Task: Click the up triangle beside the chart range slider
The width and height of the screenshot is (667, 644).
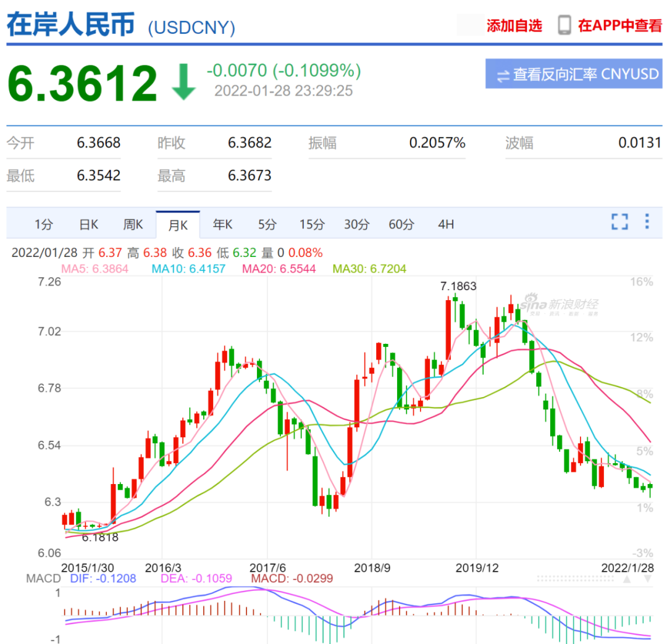Action: pos(627,579)
